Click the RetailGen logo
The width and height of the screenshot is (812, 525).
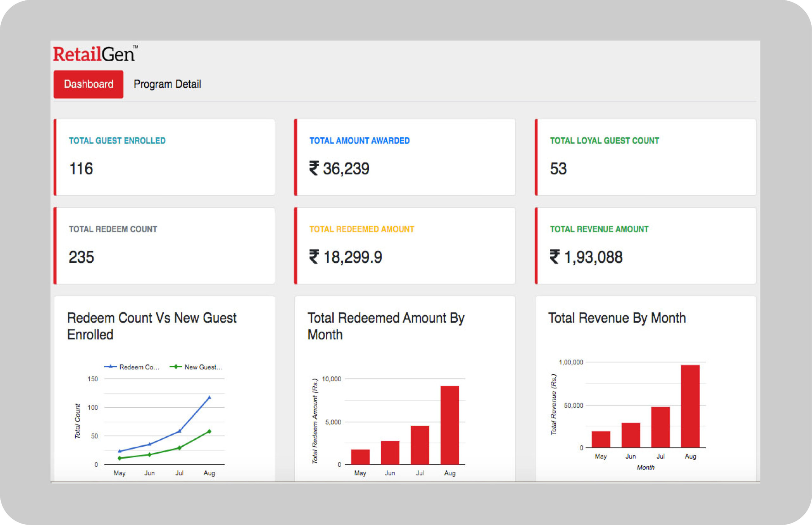pos(95,54)
